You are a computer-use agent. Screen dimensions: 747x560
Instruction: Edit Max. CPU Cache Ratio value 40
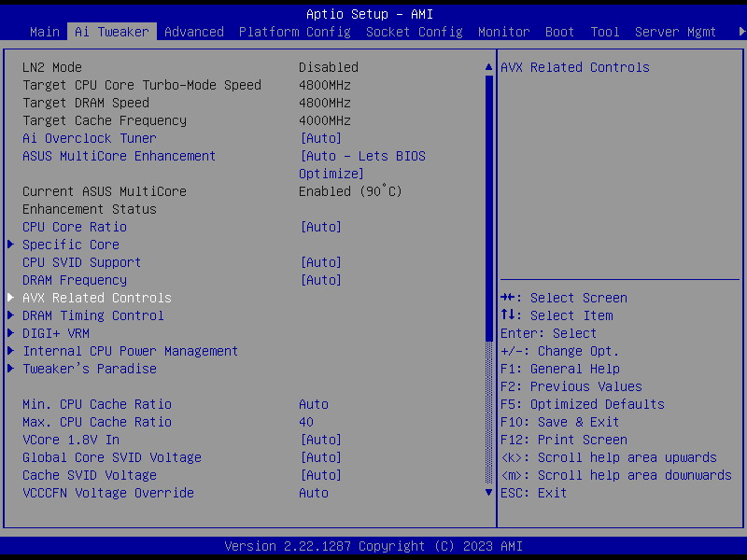point(306,422)
